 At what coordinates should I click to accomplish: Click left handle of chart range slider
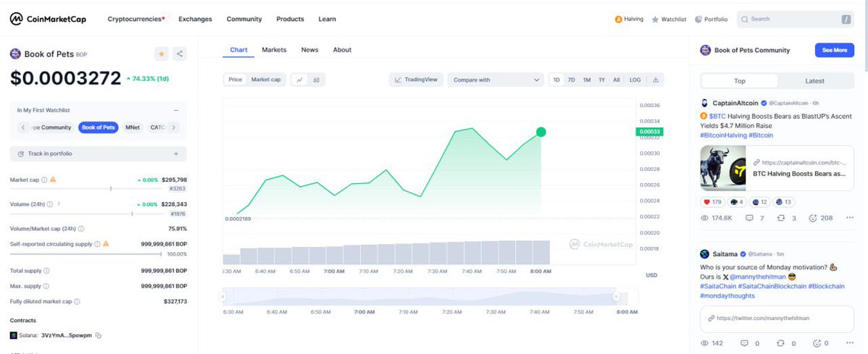point(224,296)
